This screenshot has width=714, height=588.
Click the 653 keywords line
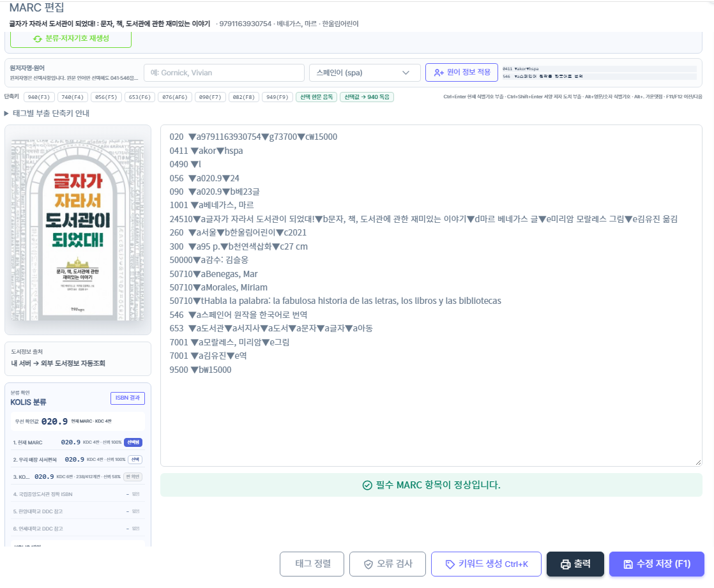pyautogui.click(x=271, y=329)
